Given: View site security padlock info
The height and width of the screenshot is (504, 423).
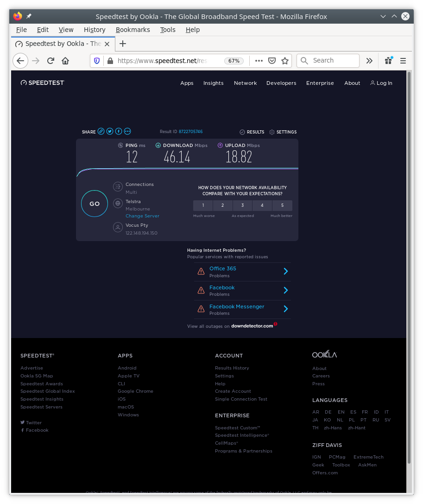Looking at the screenshot, I should point(110,61).
